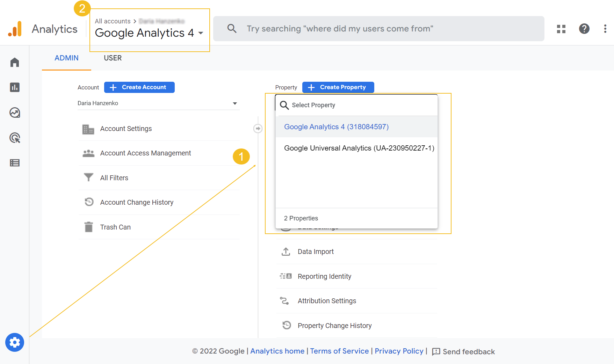Click the '2 Properties' count text
This screenshot has width=614, height=364.
[301, 218]
